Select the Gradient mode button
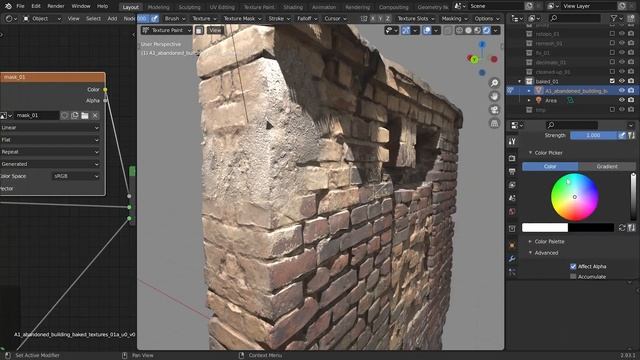This screenshot has width=640, height=360. tap(607, 167)
